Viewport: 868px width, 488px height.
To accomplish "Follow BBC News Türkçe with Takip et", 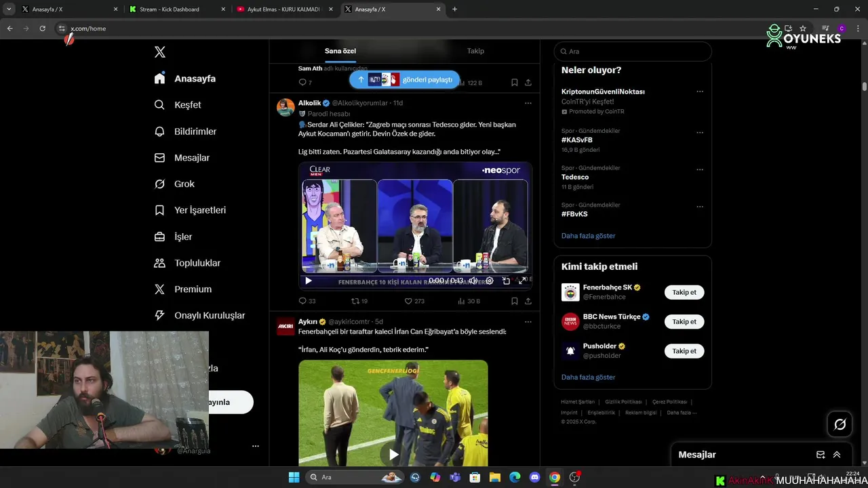I will click(x=684, y=322).
